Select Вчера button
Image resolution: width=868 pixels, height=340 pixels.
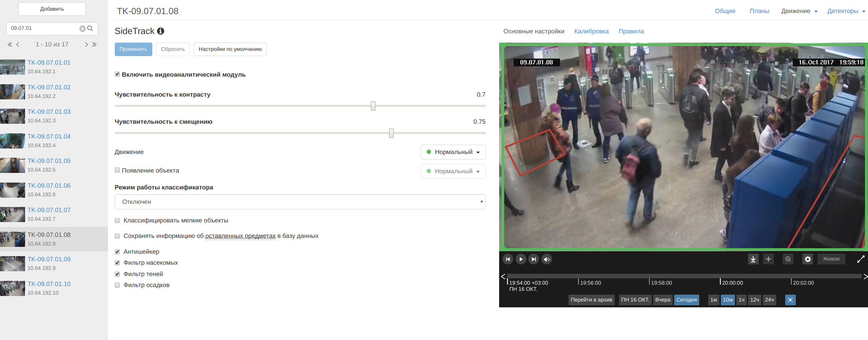click(x=663, y=300)
